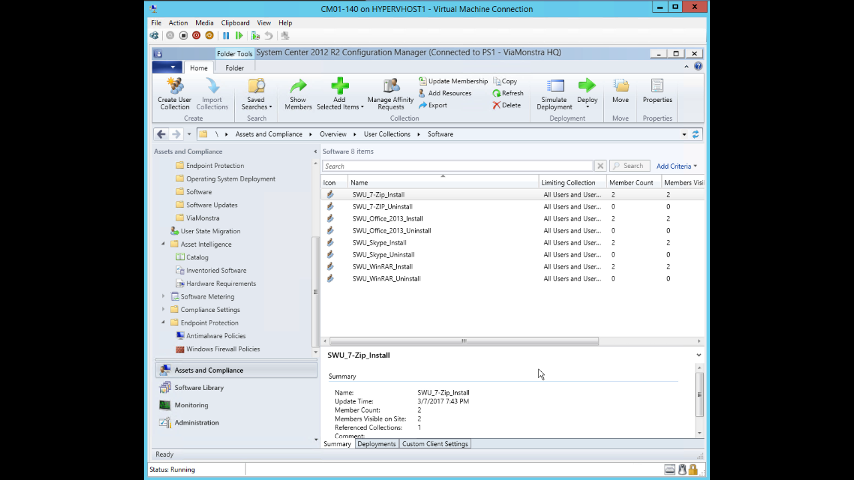This screenshot has height=480, width=854.
Task: Select the SWU_Skype_Install collection icon
Action: tap(330, 243)
